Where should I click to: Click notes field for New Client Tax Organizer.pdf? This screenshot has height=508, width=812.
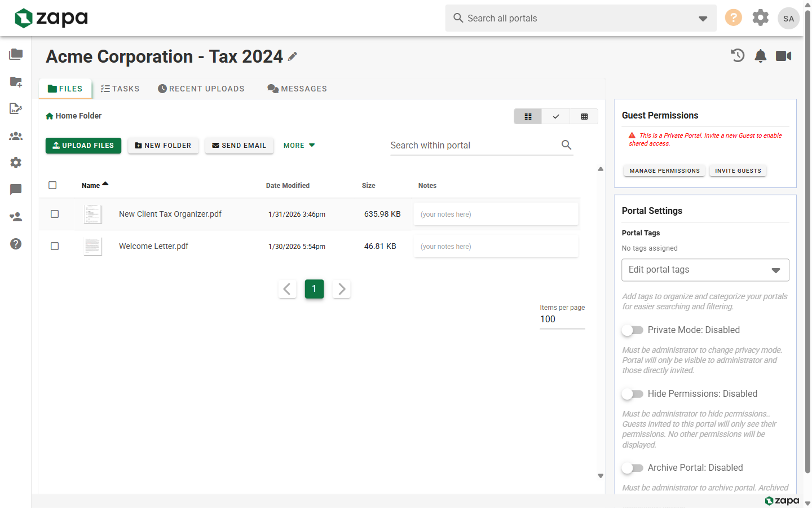click(496, 214)
